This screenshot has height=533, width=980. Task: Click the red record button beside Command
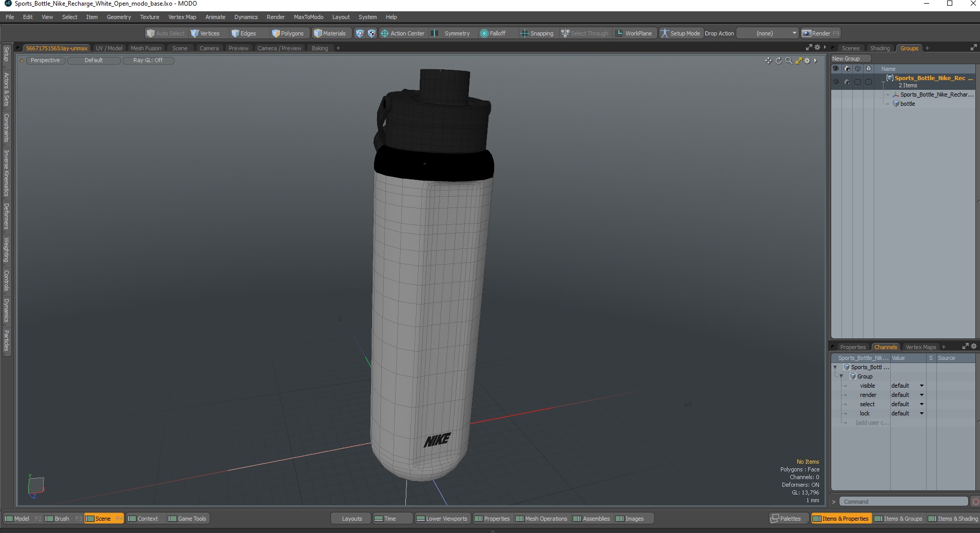coord(975,502)
